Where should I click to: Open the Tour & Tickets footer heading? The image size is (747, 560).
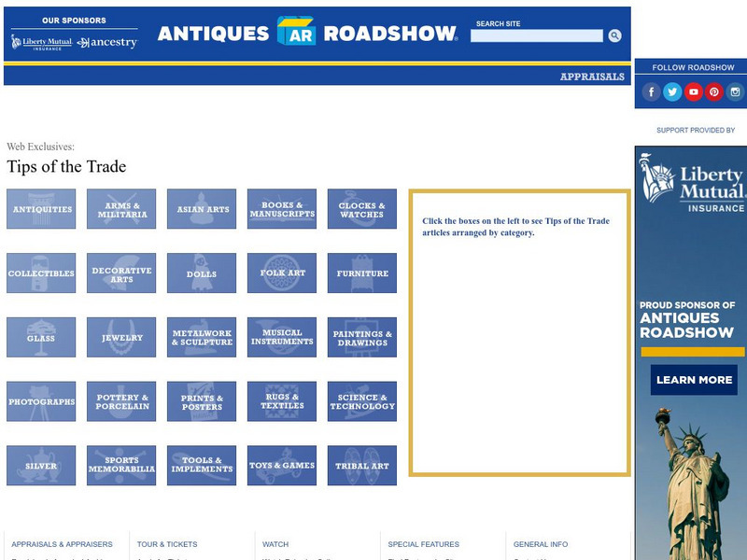tap(167, 544)
